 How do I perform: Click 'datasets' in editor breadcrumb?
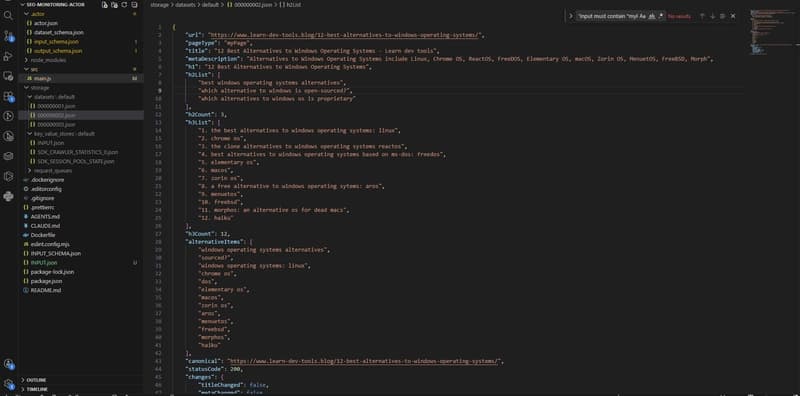tap(185, 5)
